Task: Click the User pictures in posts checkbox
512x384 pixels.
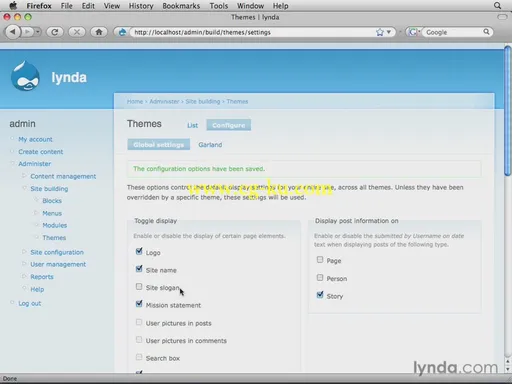Action: pos(139,322)
